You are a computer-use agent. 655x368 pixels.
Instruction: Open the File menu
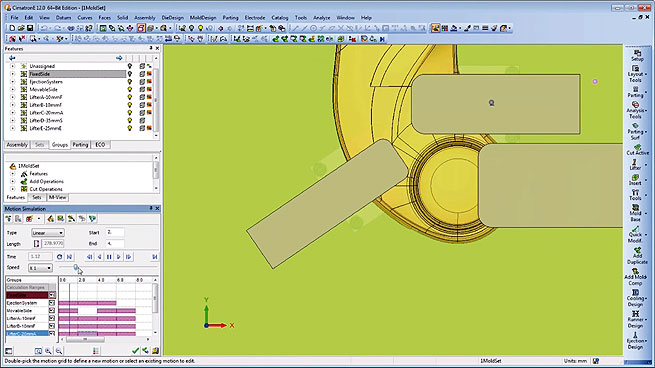[x=14, y=18]
